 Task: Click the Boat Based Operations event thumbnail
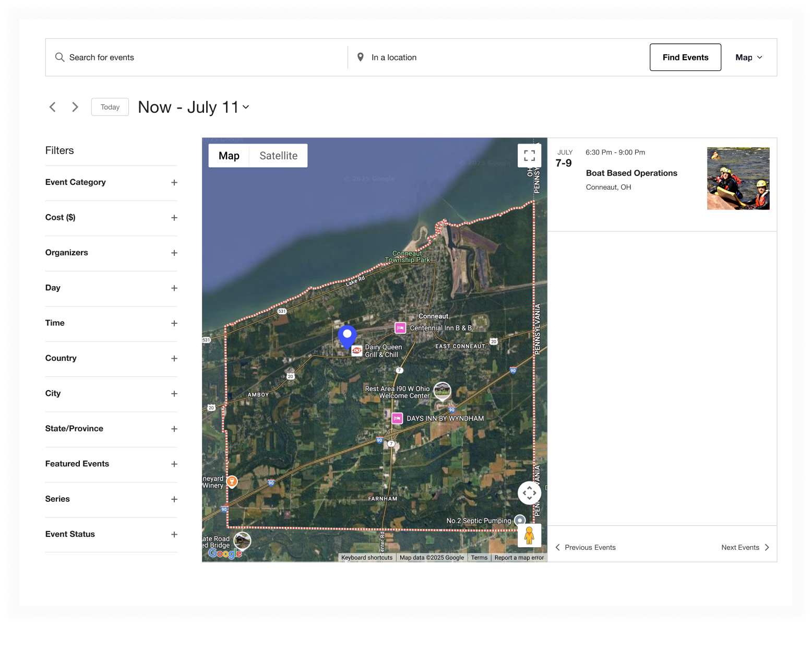click(x=738, y=179)
